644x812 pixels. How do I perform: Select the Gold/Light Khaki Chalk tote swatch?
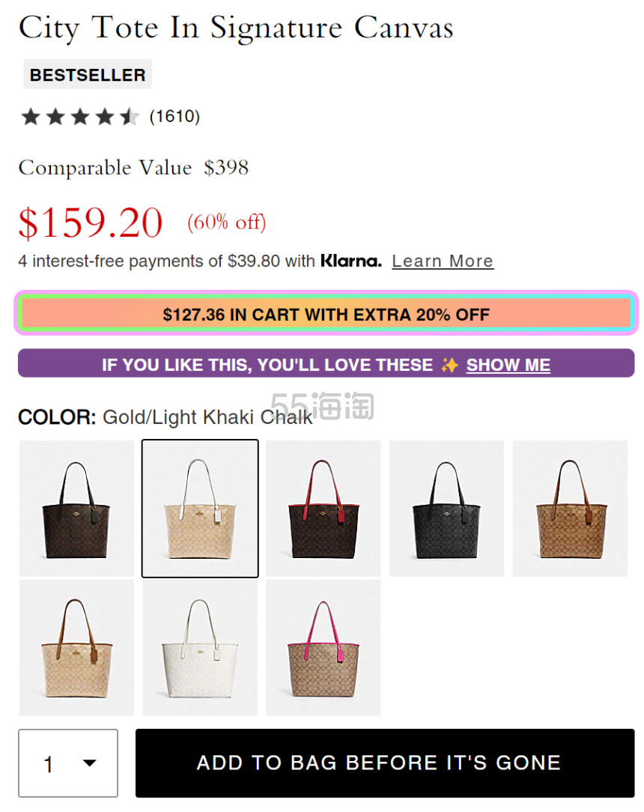click(x=200, y=509)
